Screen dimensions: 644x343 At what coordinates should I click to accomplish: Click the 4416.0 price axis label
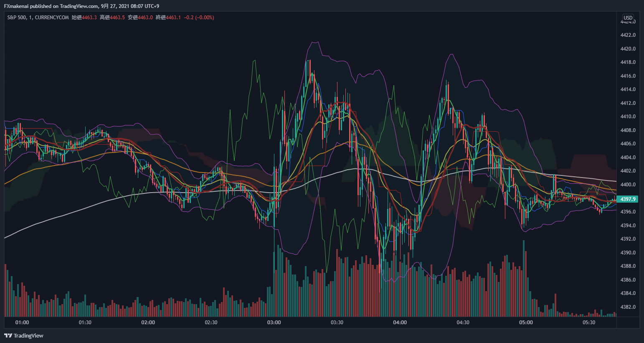628,76
